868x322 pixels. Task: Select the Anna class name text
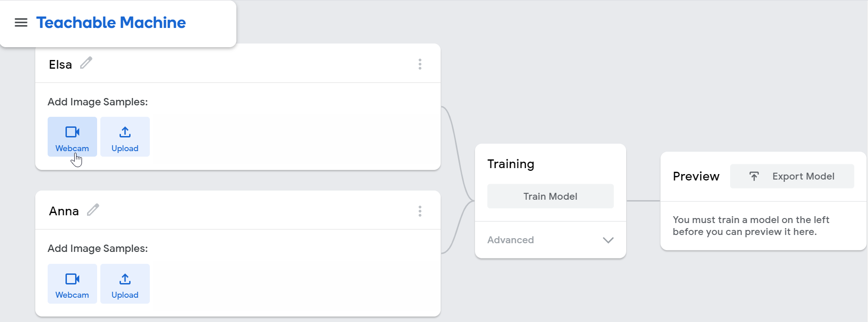tap(64, 211)
